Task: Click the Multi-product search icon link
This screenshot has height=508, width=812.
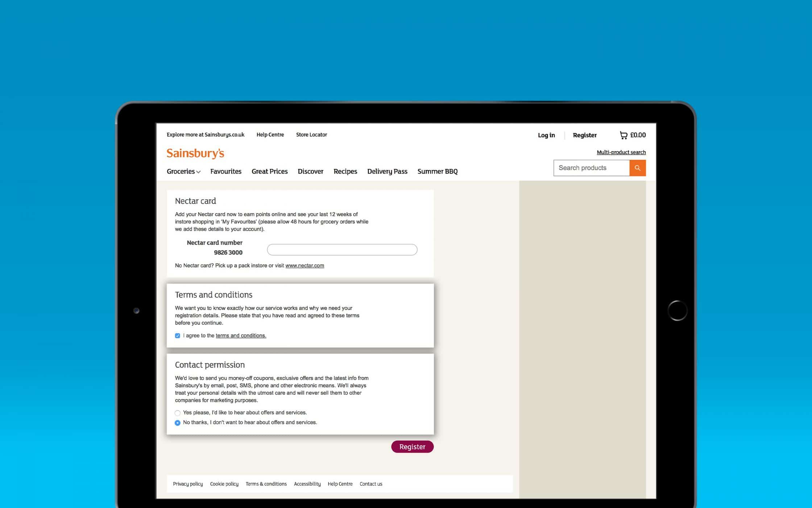Action: (621, 152)
